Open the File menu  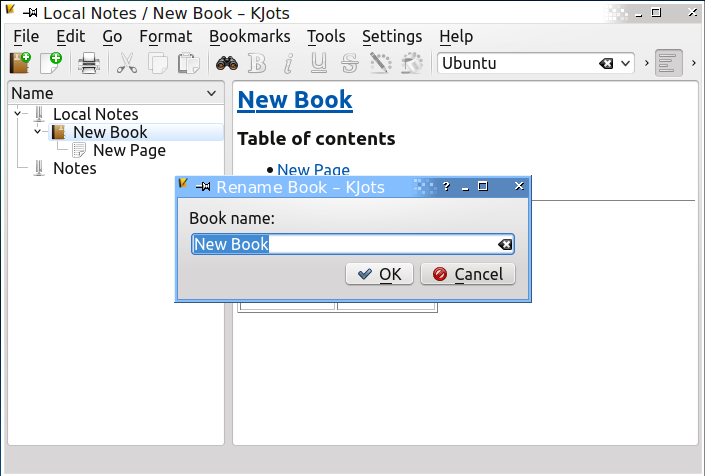[x=26, y=36]
